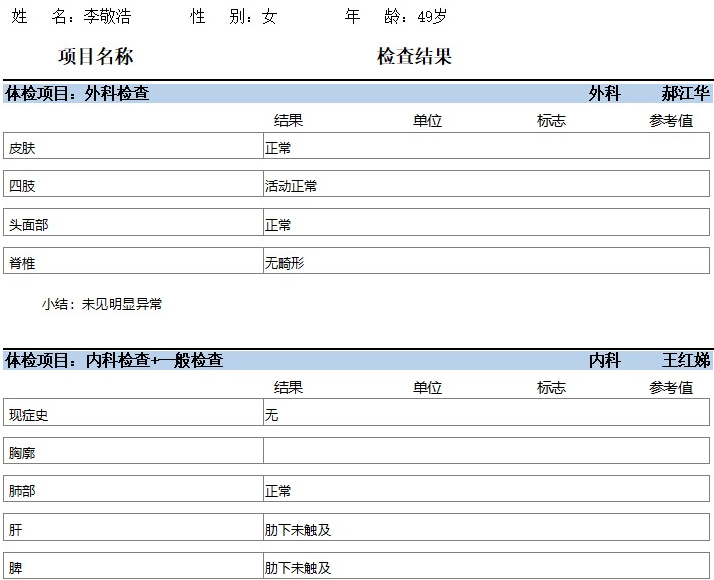Screen dimensions: 714x580
Task: Click the 正常 result in 皮肤 row
Action: (278, 148)
